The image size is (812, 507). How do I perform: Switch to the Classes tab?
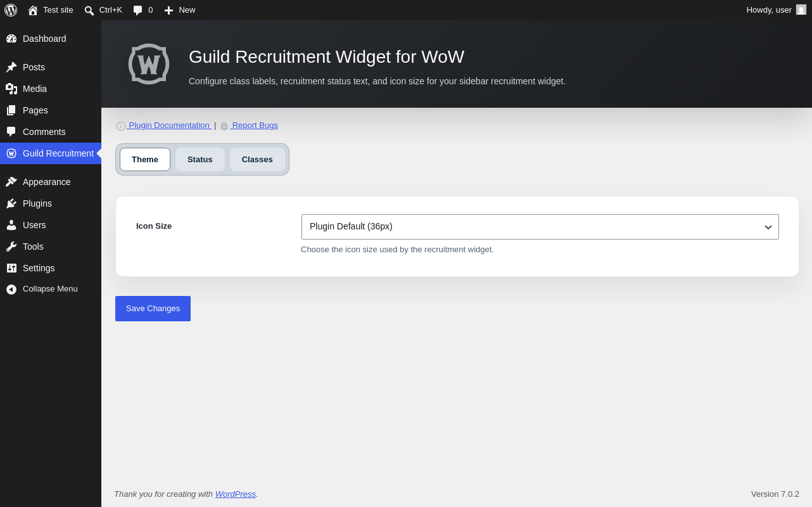point(257,160)
